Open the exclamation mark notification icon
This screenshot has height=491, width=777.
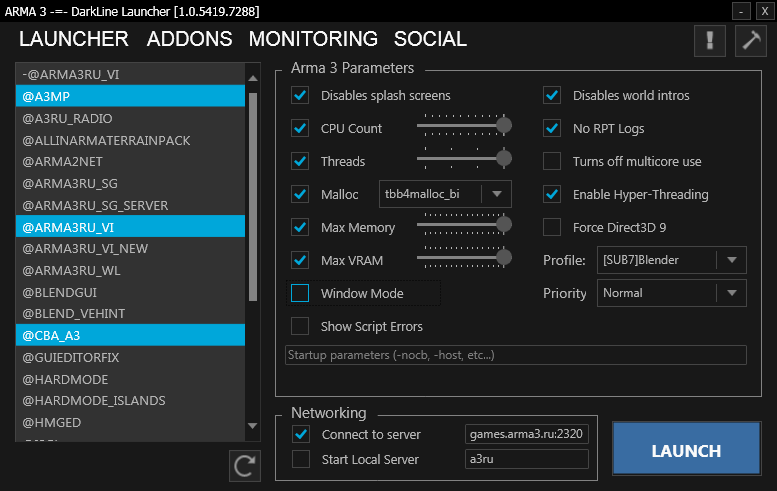pyautogui.click(x=710, y=41)
